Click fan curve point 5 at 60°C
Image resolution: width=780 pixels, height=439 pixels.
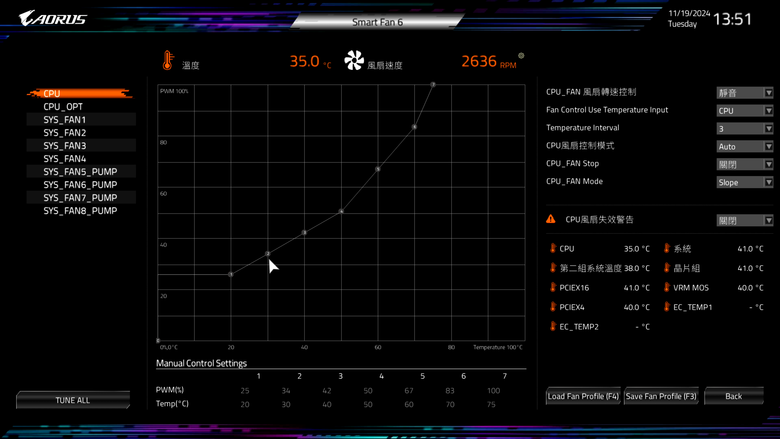[x=378, y=169]
